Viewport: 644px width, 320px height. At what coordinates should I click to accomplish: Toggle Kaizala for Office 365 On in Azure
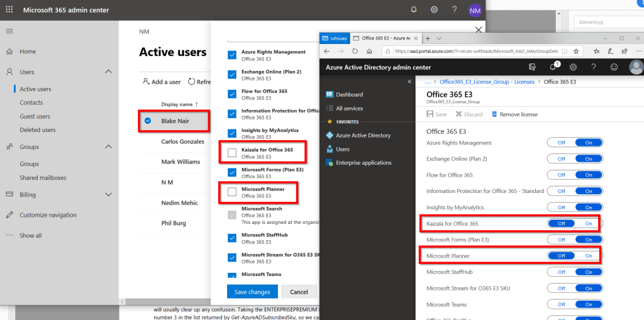pyautogui.click(x=589, y=223)
